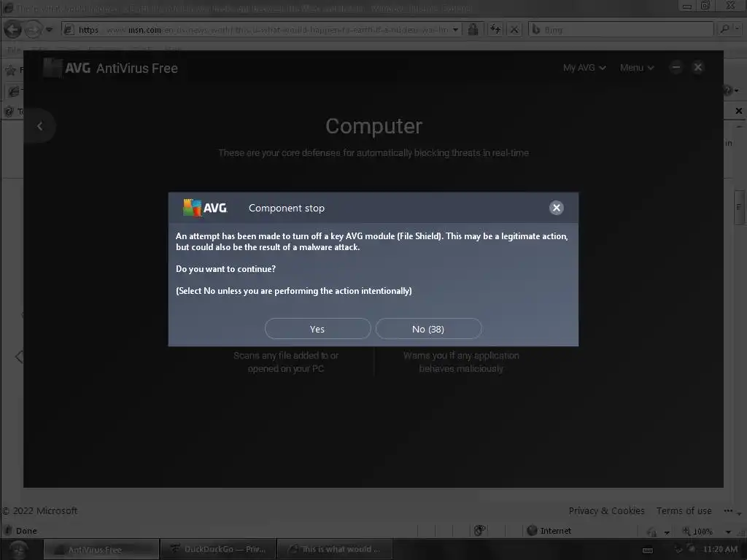The image size is (747, 560).
Task: Switch to This is what would taskbar item
Action: pyautogui.click(x=334, y=549)
